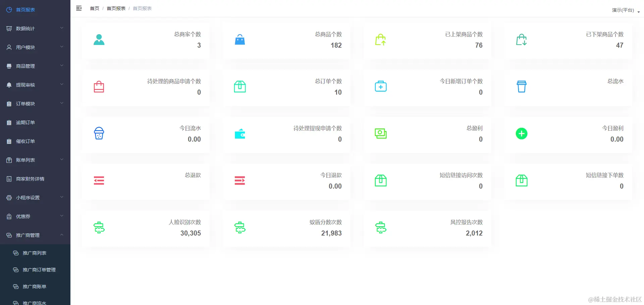Screen dimensions: 644x305
Task: Click the 总盈利 money icon
Action: (381, 134)
